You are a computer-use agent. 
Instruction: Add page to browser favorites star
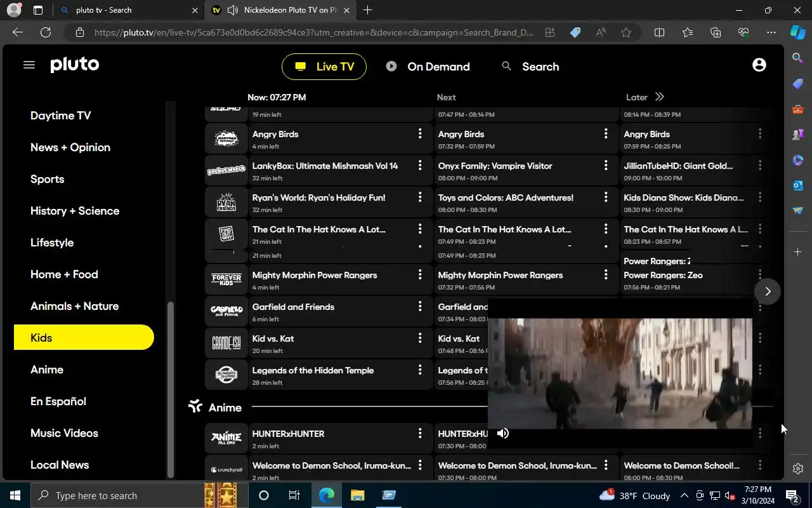click(x=626, y=32)
